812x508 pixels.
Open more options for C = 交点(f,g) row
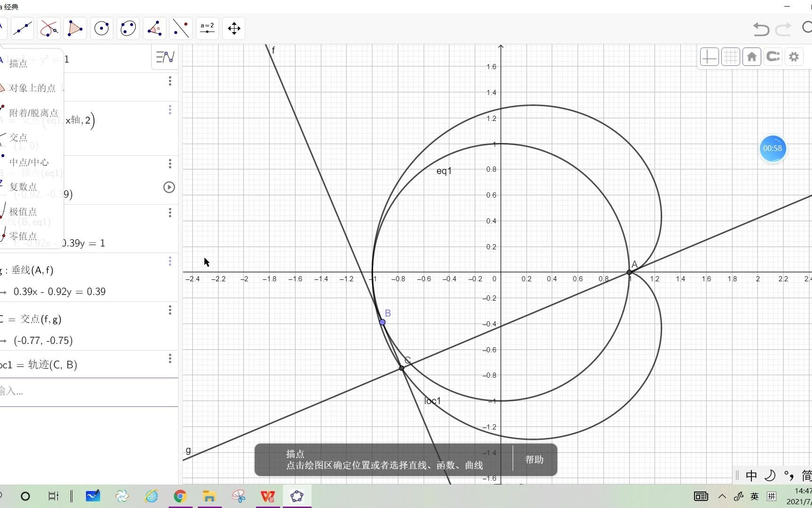tap(170, 310)
